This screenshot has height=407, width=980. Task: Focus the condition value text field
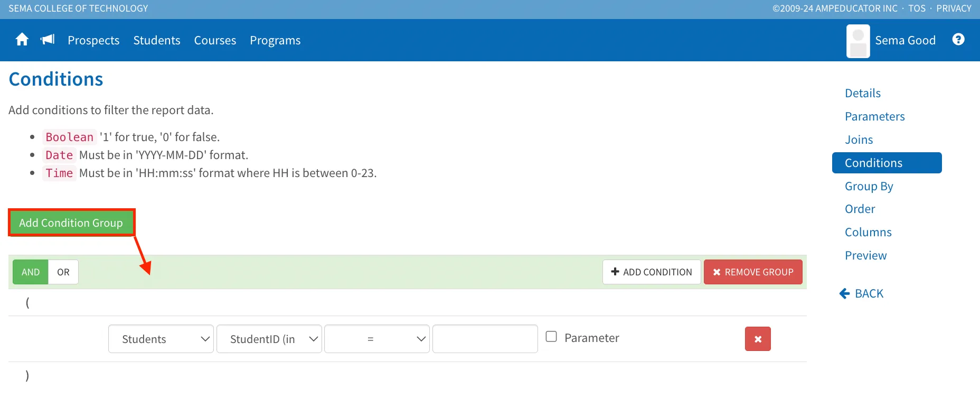pyautogui.click(x=485, y=339)
